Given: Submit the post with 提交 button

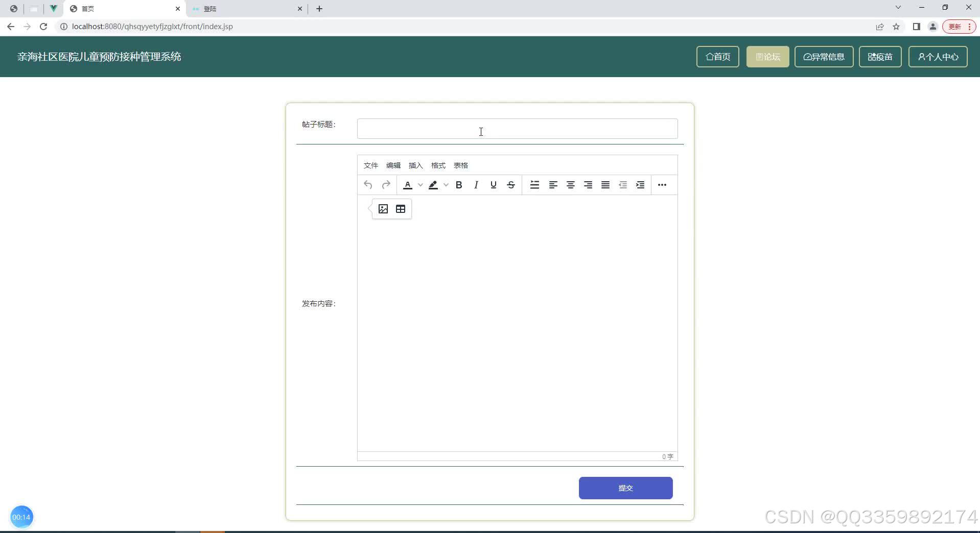Looking at the screenshot, I should [625, 488].
